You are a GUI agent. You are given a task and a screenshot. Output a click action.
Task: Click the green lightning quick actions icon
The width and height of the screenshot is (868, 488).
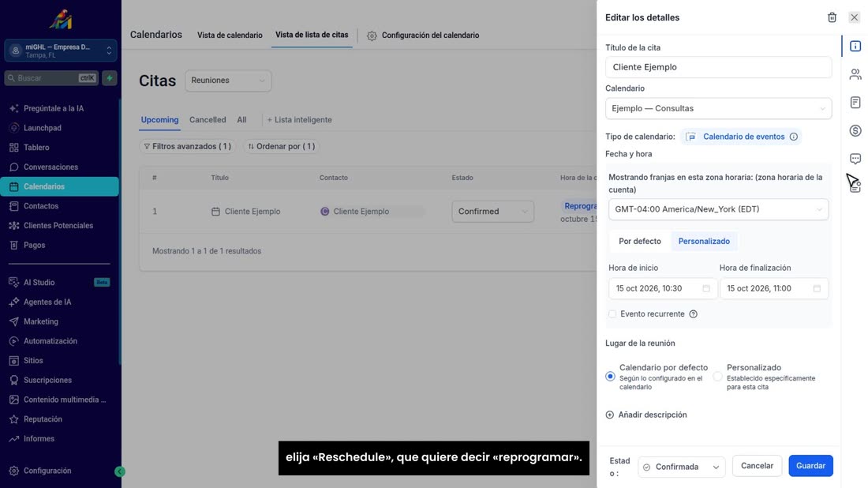pos(110,78)
